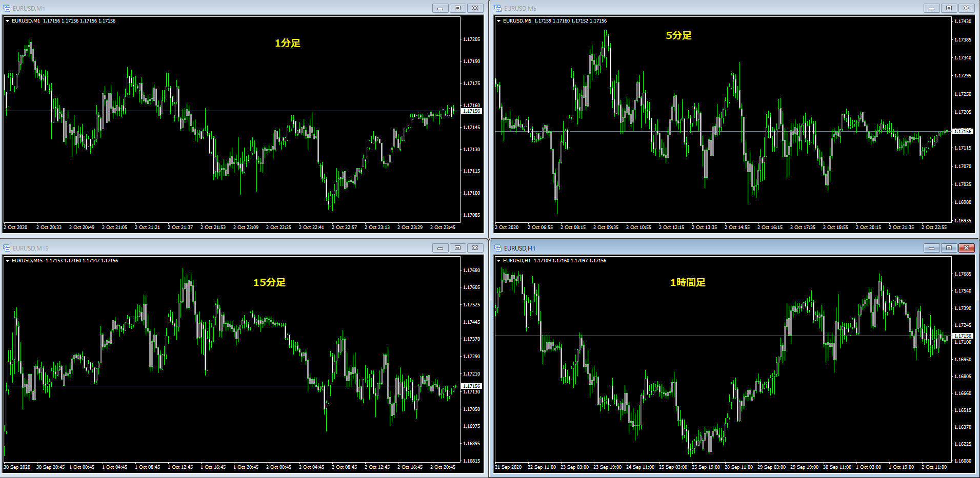Click the EURUSD,M5 window title icon

point(498,8)
